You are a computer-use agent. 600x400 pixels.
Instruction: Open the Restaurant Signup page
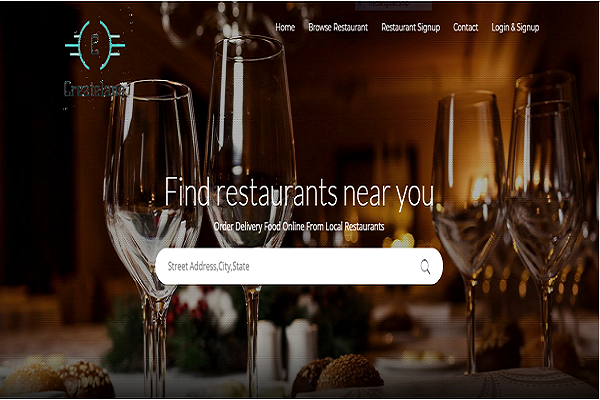[411, 28]
